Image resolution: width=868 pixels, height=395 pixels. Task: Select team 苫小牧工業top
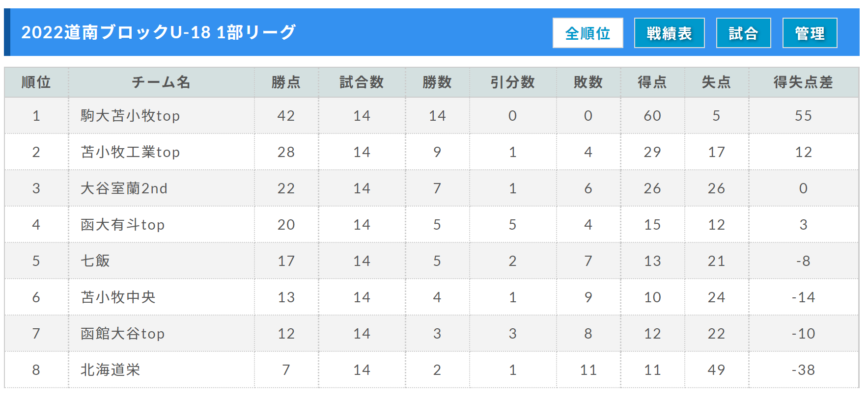click(130, 152)
